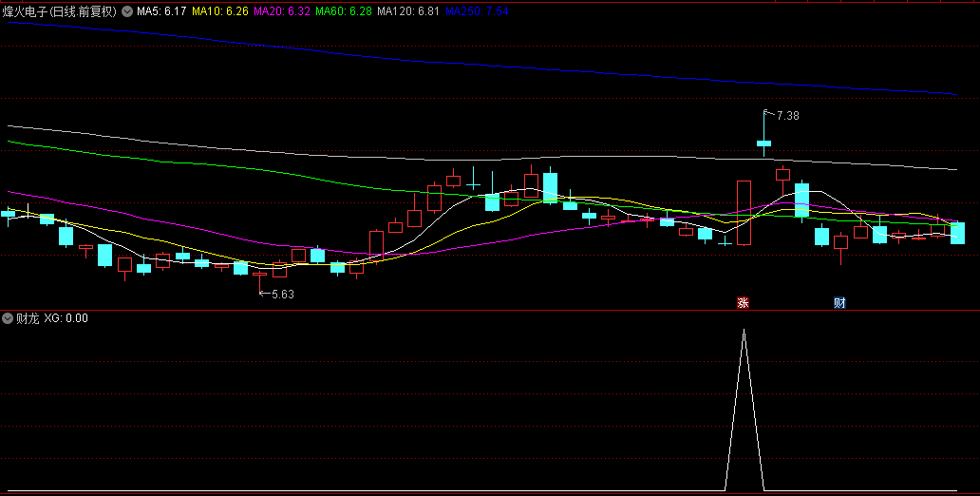Select the MA5: 6.17 label

pyautogui.click(x=161, y=11)
